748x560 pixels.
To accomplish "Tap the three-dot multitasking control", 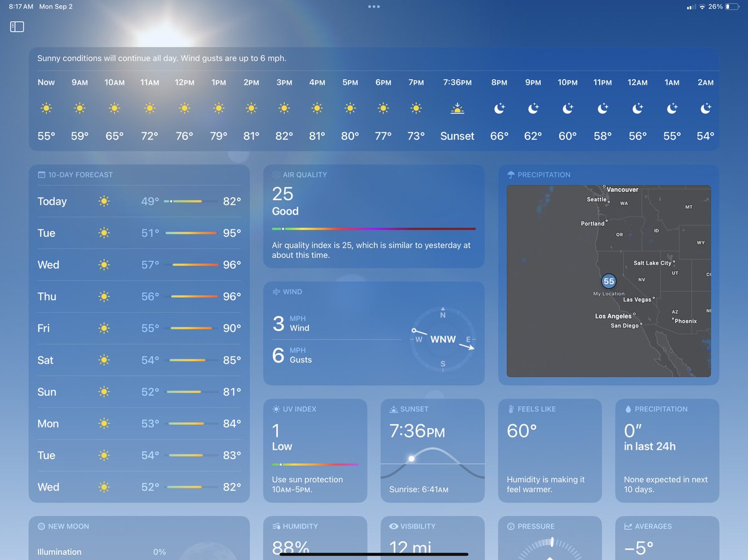I will (374, 7).
